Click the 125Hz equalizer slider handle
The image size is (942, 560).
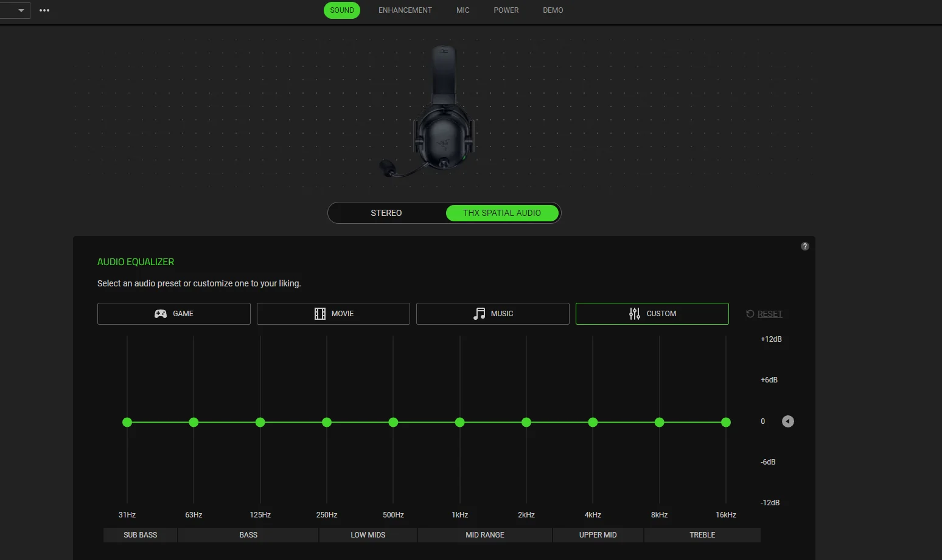(x=260, y=422)
